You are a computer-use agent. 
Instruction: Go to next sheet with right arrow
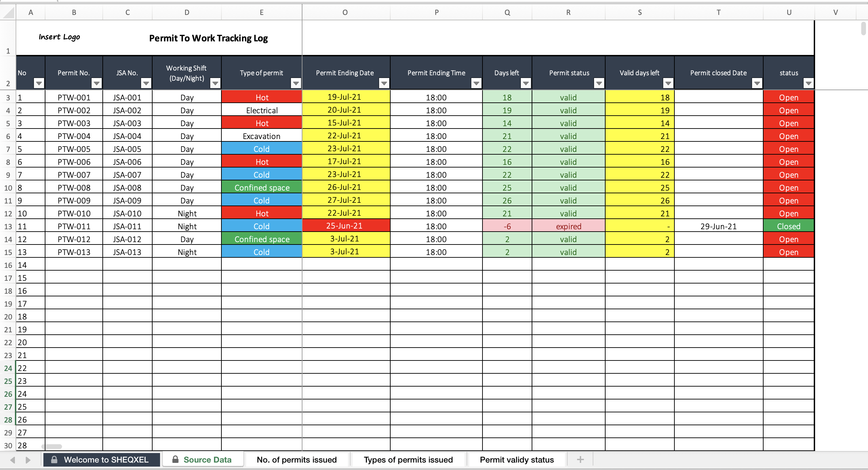pos(28,460)
